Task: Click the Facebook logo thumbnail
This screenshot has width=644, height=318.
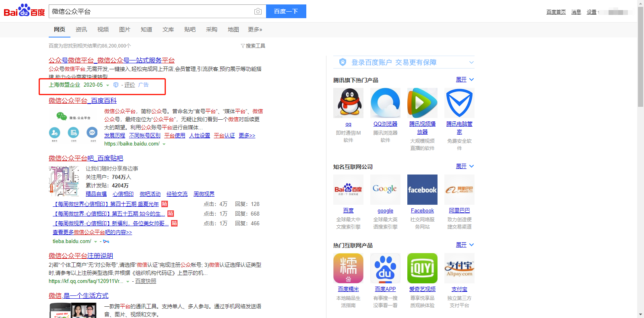Action: coord(422,189)
